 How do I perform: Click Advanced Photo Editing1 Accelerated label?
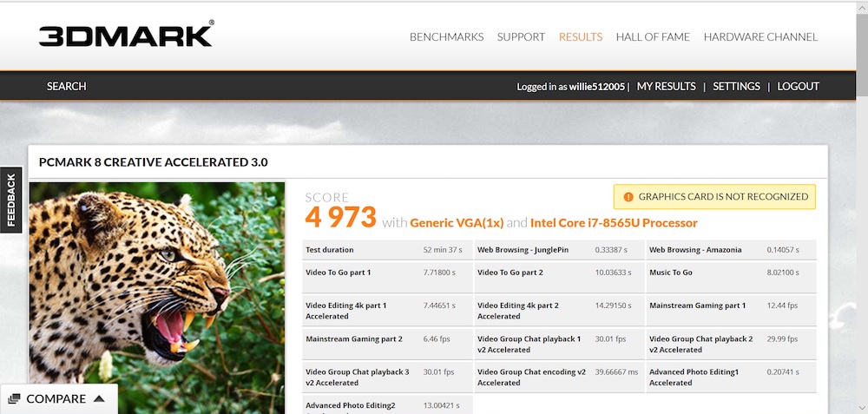click(694, 378)
